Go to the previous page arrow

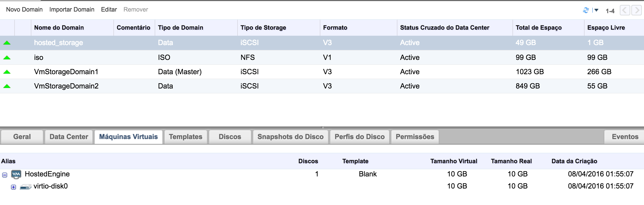(x=625, y=10)
